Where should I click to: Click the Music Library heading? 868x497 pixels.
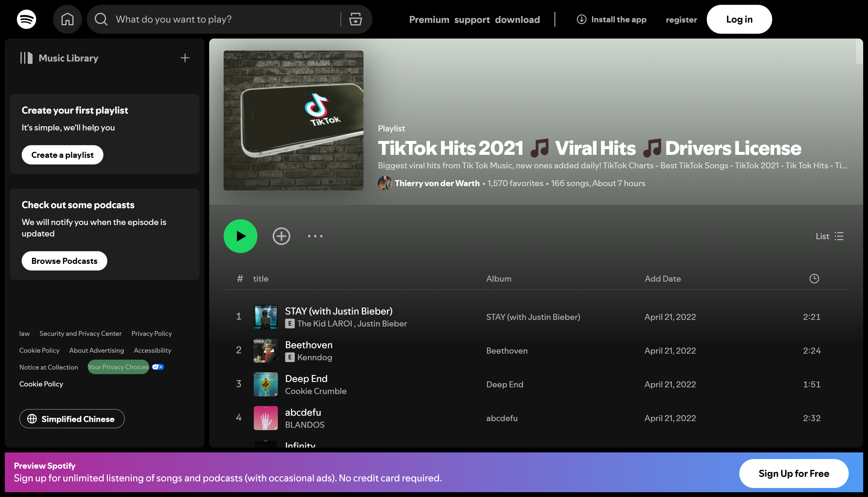[x=68, y=58]
